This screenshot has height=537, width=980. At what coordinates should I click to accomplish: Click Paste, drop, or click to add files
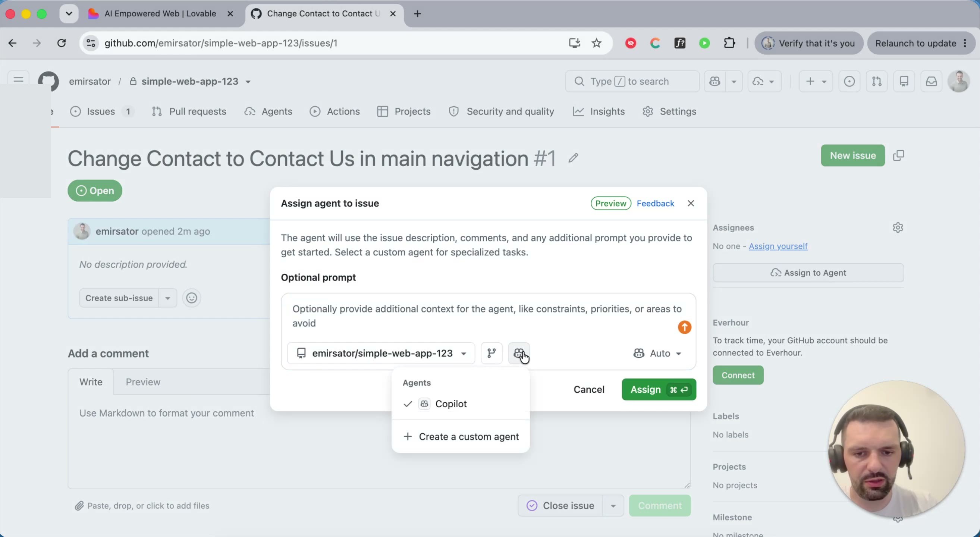click(142, 506)
